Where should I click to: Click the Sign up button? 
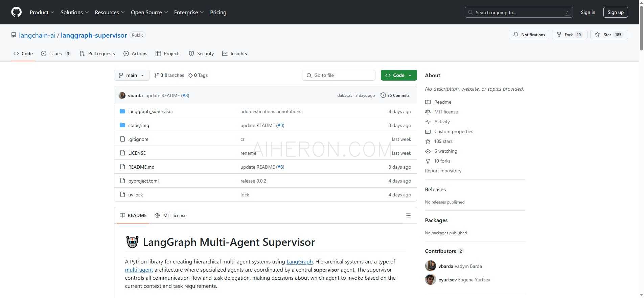coord(616,12)
